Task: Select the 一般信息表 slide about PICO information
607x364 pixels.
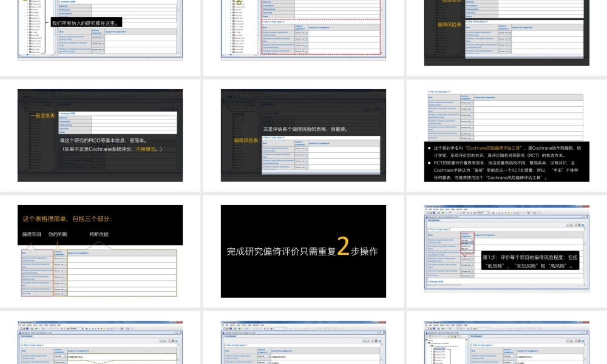Action: [100, 135]
